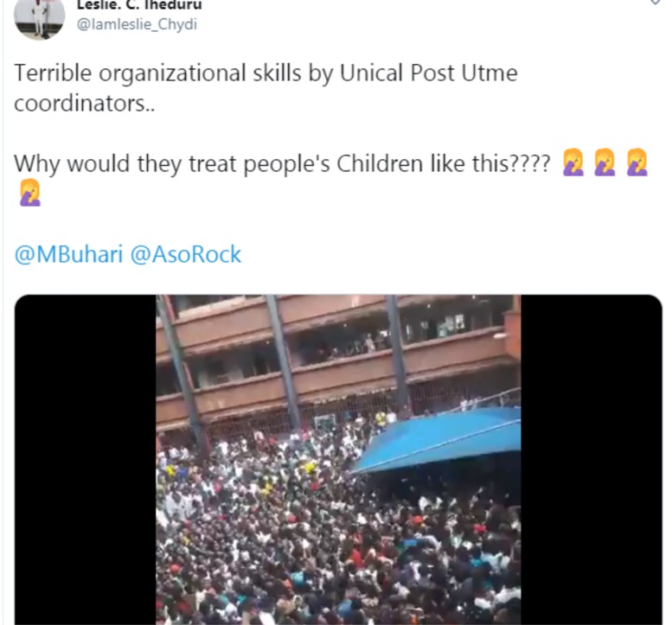
Task: Click the word 'coordinators..' in the tweet
Action: coord(85,103)
